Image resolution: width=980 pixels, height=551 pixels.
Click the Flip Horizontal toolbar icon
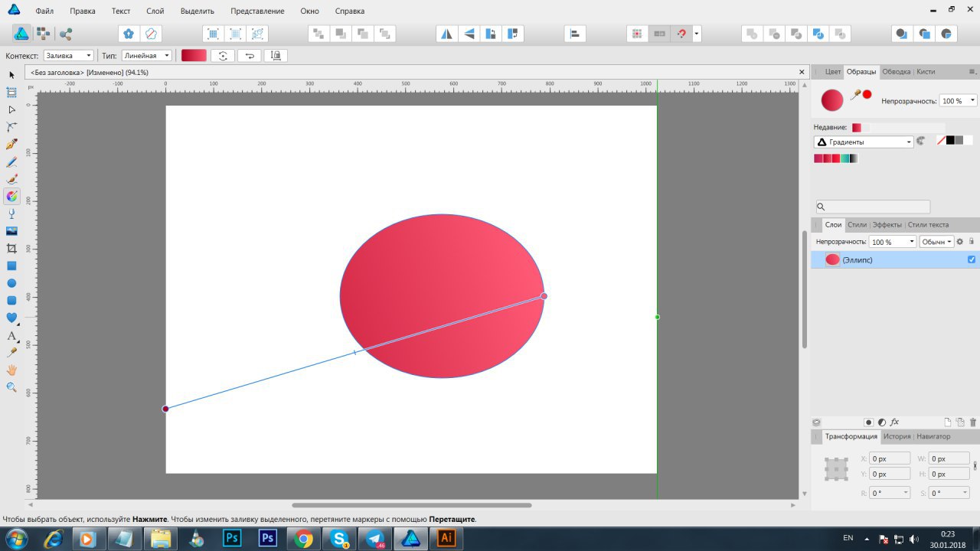(446, 34)
